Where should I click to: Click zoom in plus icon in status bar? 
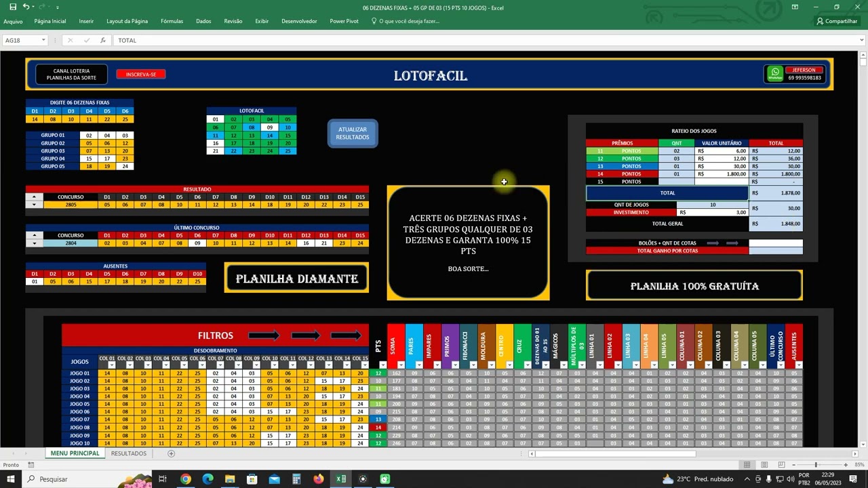click(846, 465)
